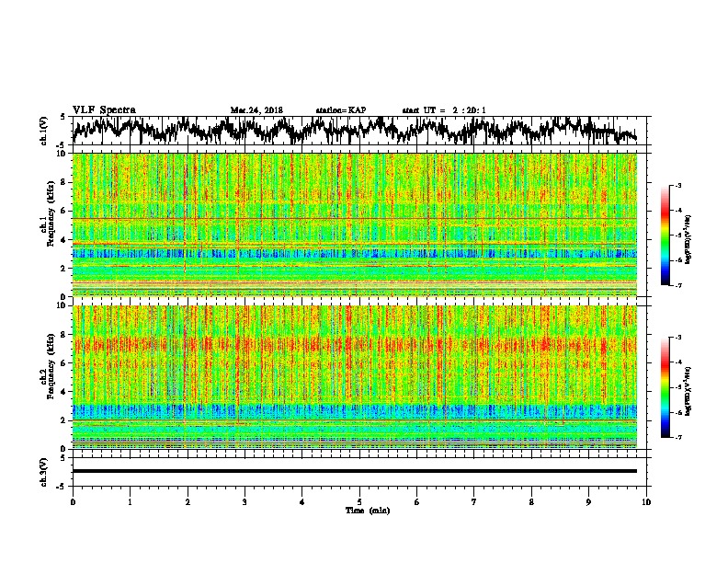
Task: Click the "ch.3(V)" axis label
Action: 44,473
